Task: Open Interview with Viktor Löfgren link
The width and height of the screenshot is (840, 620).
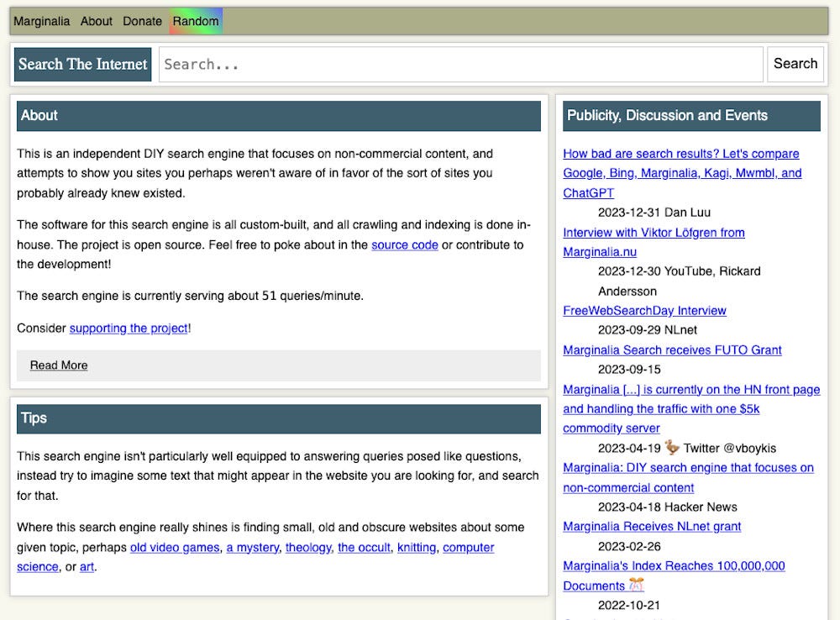Action: 654,242
